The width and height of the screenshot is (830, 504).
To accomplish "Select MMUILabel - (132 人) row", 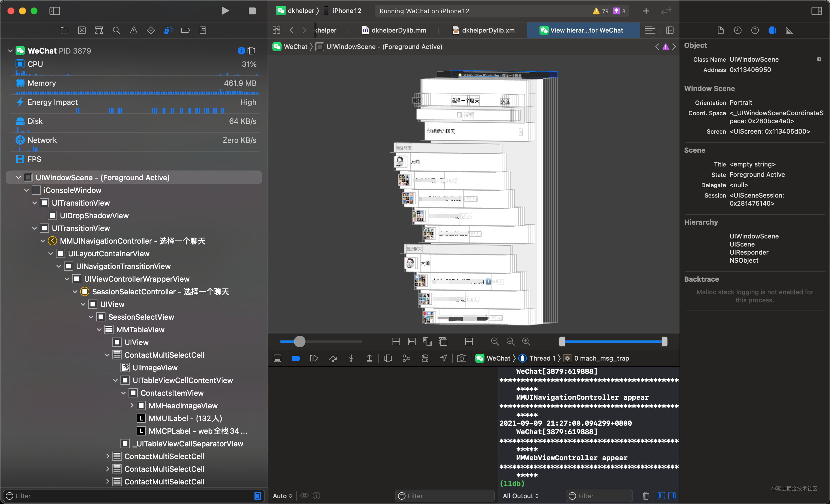I will coord(179,418).
